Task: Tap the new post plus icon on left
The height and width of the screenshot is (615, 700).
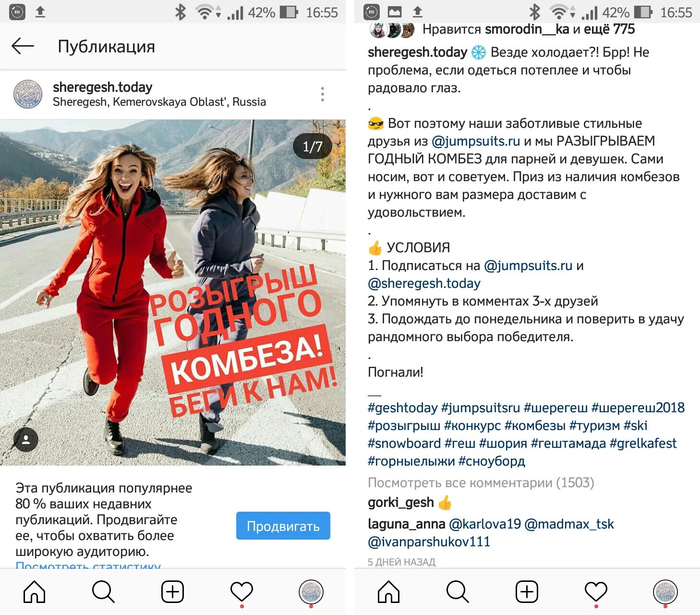Action: (172, 591)
